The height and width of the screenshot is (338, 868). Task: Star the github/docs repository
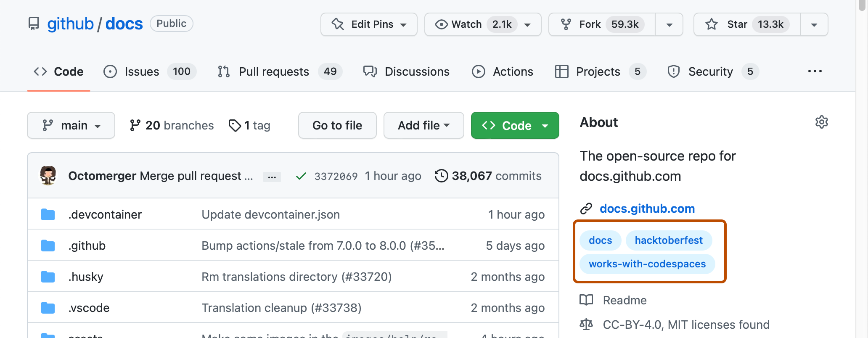(746, 24)
